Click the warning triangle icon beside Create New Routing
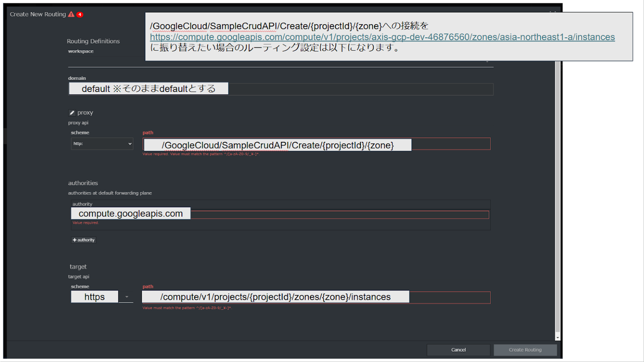 coord(71,14)
